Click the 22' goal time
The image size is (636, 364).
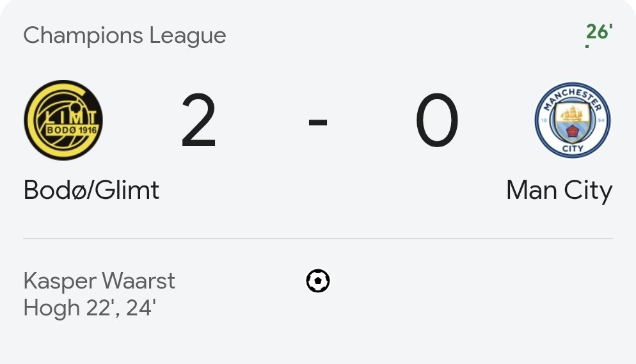97,308
